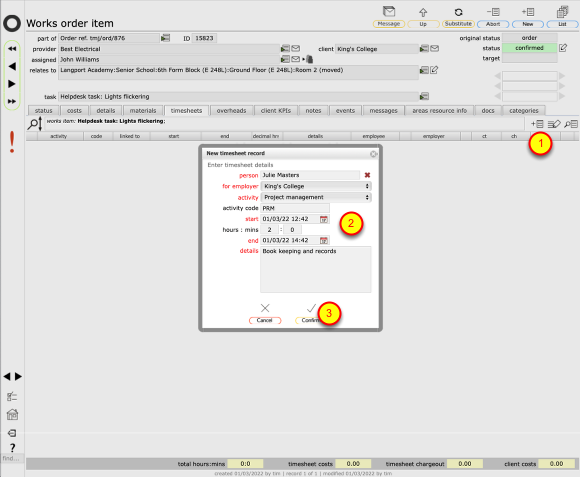Switch to the docs tab
The height and width of the screenshot is (477, 580).
488,111
